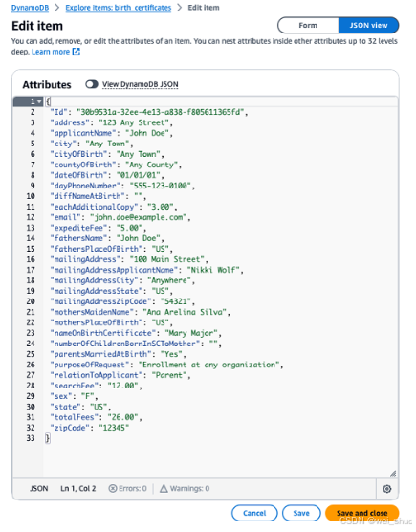Click the Ln 1, Col 2 status

(78, 489)
